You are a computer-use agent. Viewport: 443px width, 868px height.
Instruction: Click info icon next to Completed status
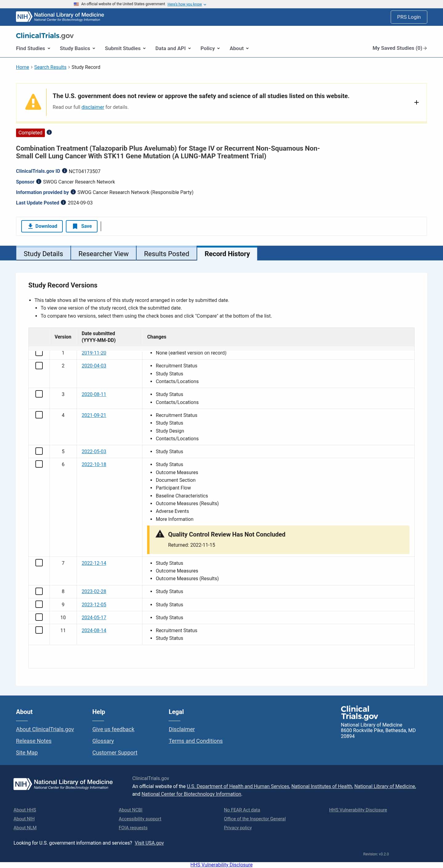tap(49, 133)
